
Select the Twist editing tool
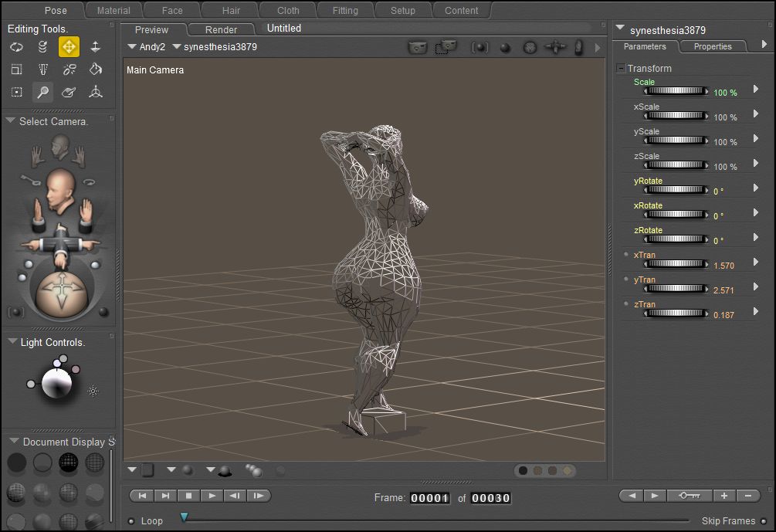[x=43, y=47]
